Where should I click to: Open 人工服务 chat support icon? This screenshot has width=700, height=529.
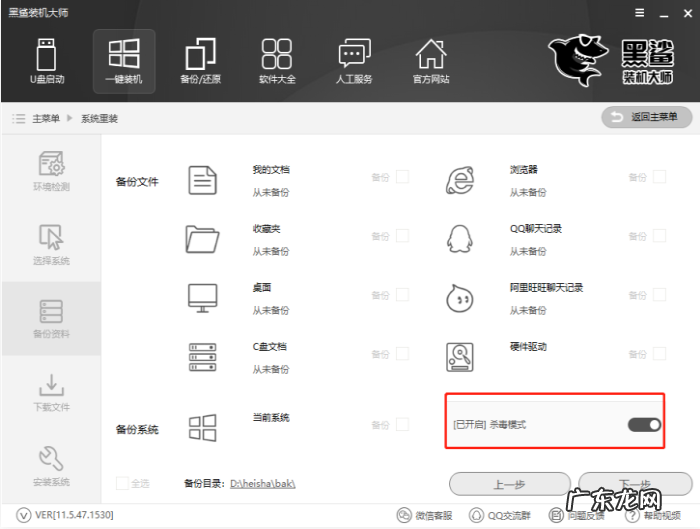point(354,61)
